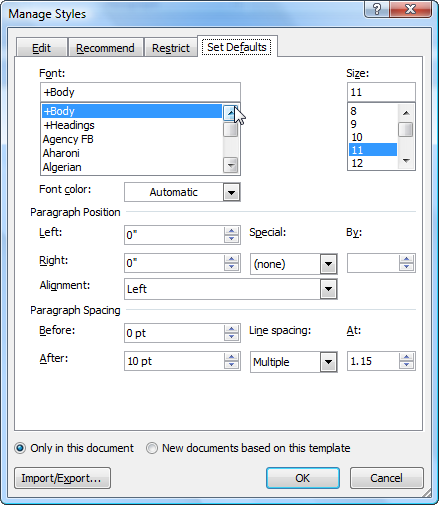The width and height of the screenshot is (439, 505).
Task: Select Only in this document option
Action: click(x=20, y=448)
